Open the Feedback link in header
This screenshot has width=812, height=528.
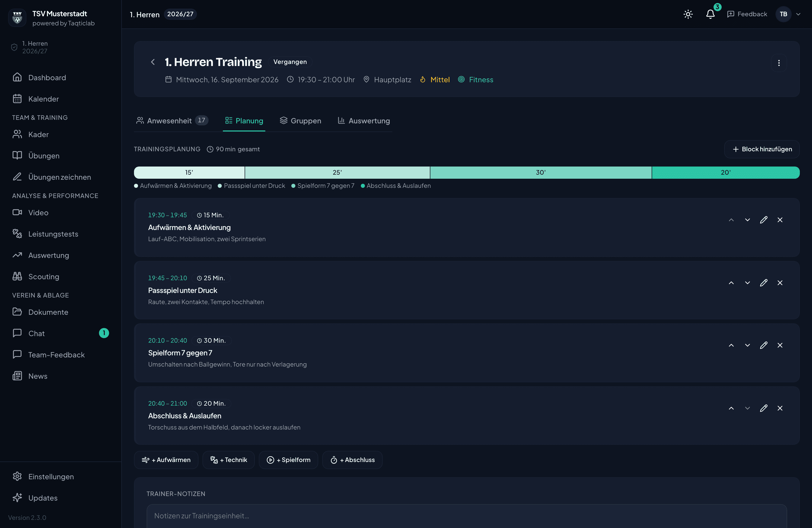coord(747,14)
